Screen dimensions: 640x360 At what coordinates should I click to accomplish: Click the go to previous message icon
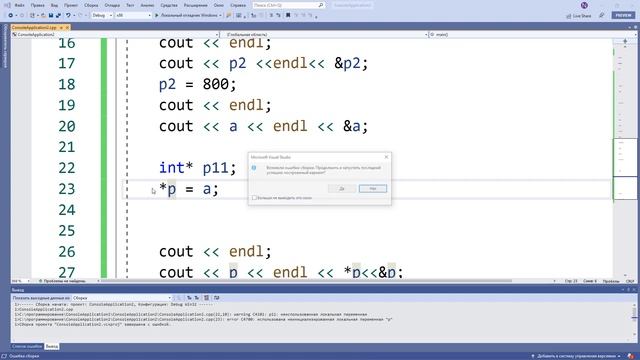189,298
